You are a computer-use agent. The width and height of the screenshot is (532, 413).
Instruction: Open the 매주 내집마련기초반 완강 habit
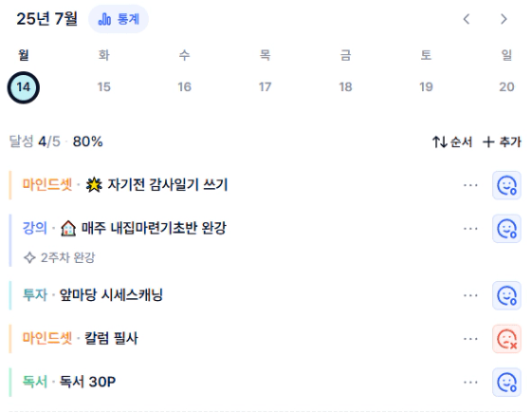click(154, 228)
